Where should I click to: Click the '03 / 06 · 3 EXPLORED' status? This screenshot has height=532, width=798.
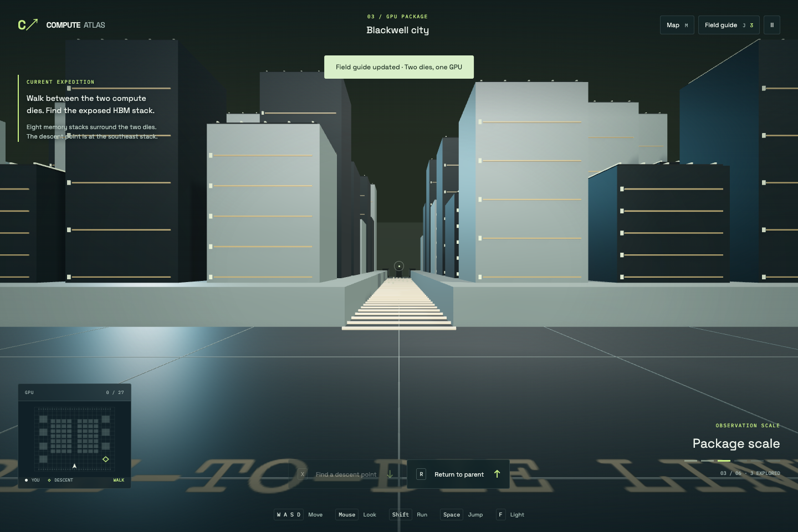coord(750,473)
